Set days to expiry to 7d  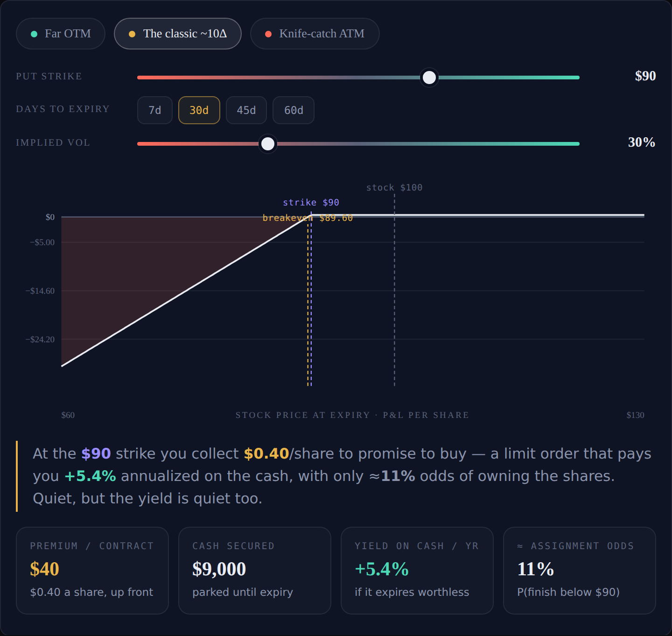(x=155, y=110)
